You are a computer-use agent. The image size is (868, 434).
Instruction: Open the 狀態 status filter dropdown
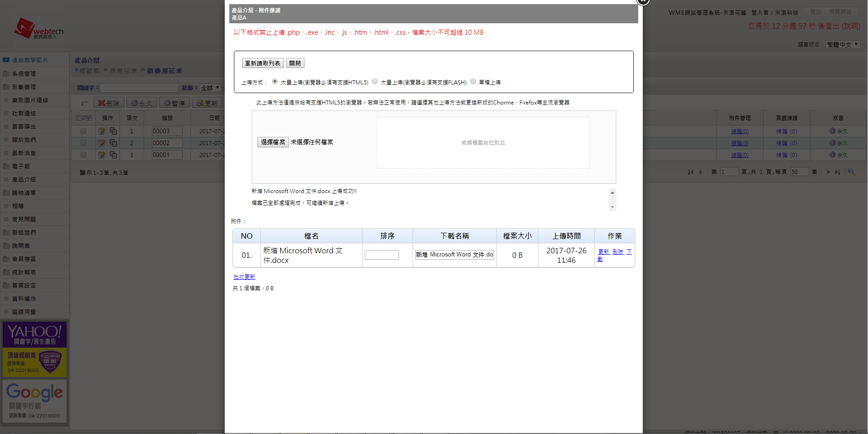(x=210, y=88)
